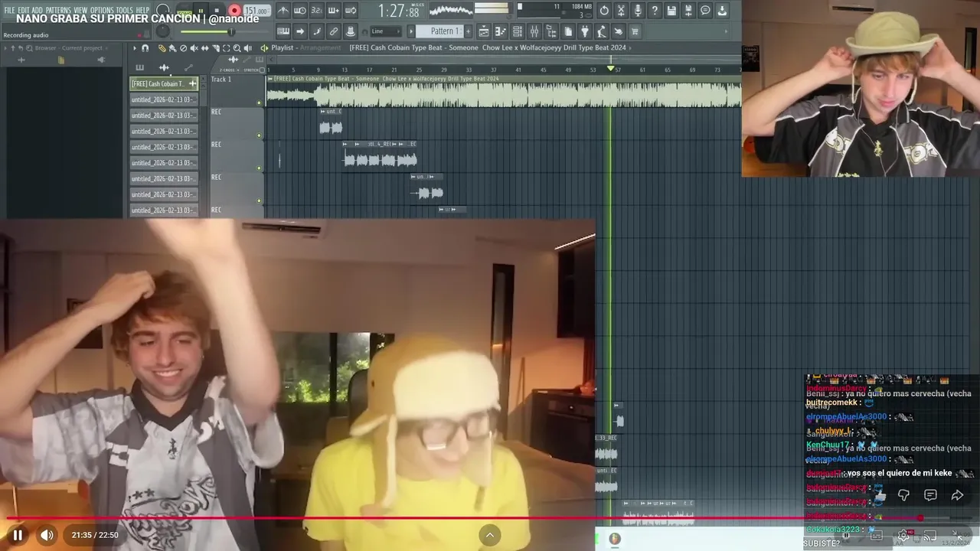
Task: Save the project with the floppy disk icon
Action: tap(671, 11)
